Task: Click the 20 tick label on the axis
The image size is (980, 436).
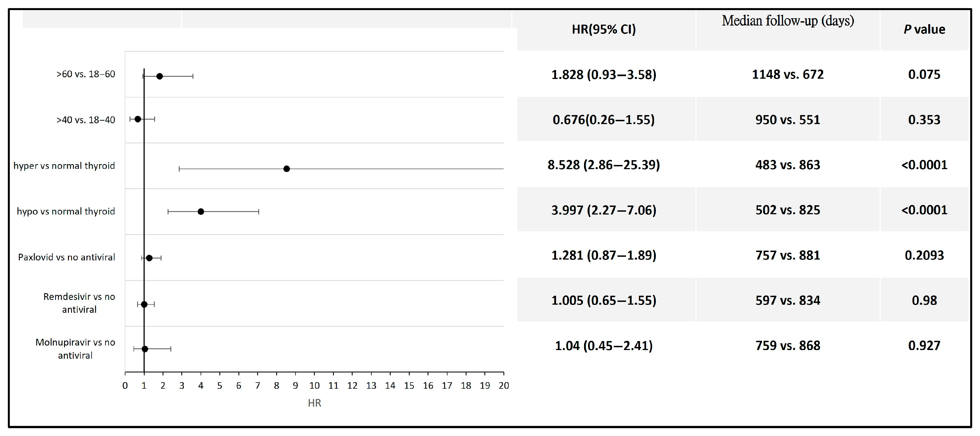Action: coord(503,385)
